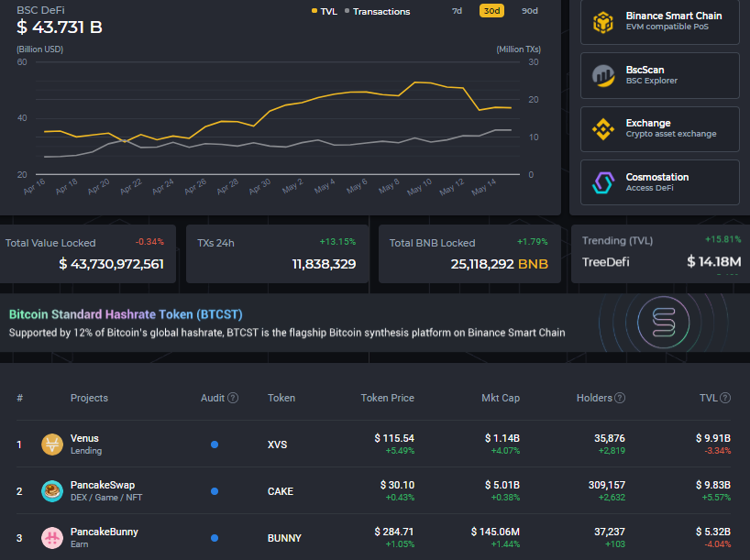This screenshot has width=750, height=560.
Task: Click the PancakeSwap project logo
Action: pos(52,491)
